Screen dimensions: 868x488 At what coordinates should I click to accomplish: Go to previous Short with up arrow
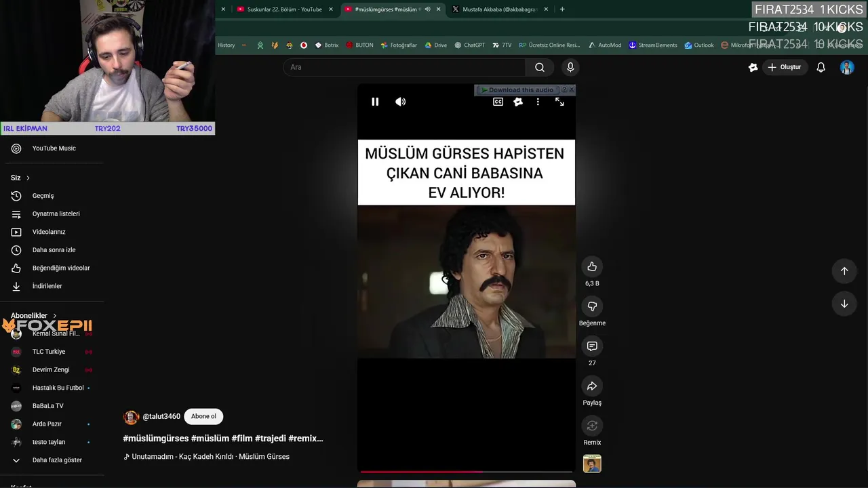[x=844, y=271]
